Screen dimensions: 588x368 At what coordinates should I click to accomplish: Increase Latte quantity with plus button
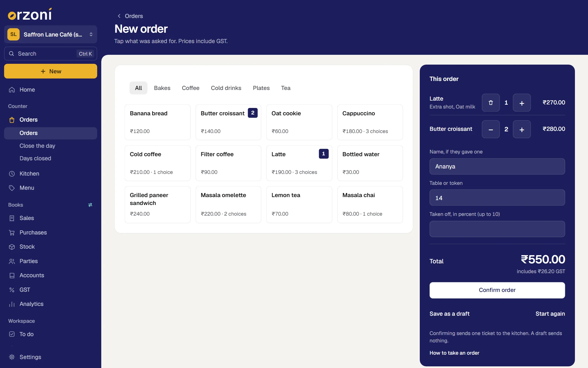click(522, 102)
